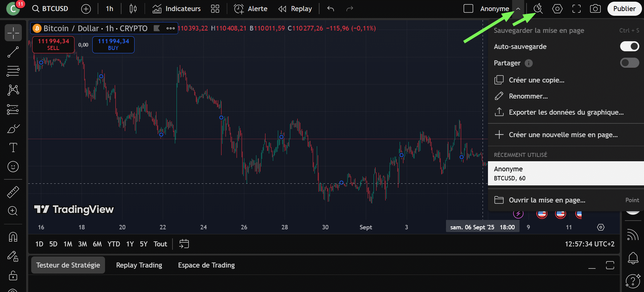
Task: Click the red SELL price button
Action: point(53,45)
